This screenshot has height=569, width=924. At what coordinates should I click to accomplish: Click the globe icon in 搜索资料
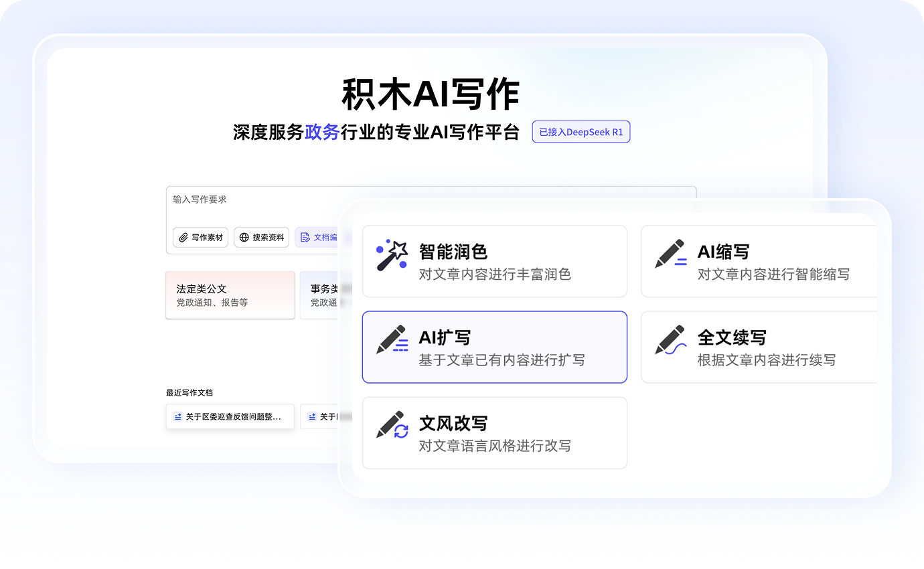pyautogui.click(x=244, y=238)
